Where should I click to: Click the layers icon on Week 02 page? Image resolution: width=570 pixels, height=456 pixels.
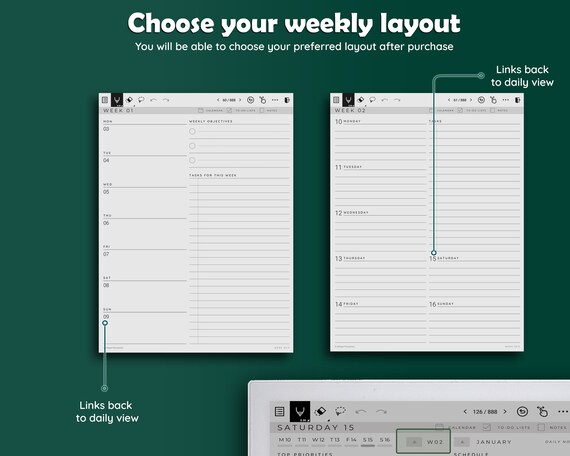point(518,100)
